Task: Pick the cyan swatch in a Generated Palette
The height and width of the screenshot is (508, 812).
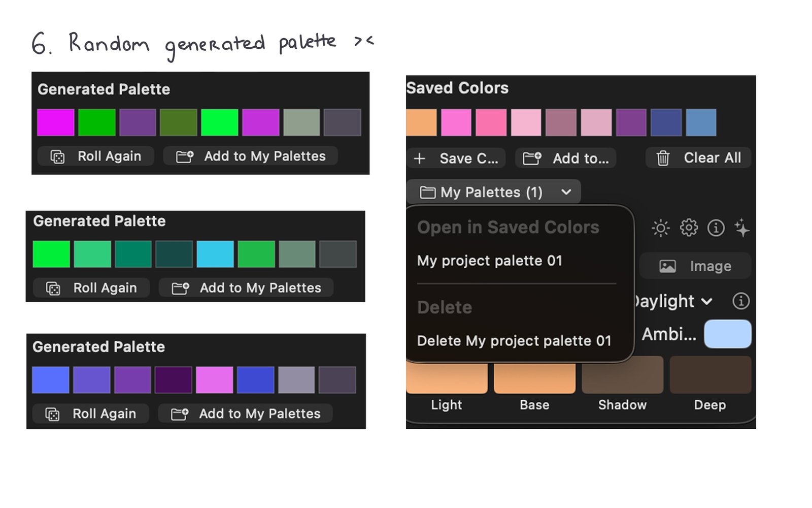Action: [215, 254]
